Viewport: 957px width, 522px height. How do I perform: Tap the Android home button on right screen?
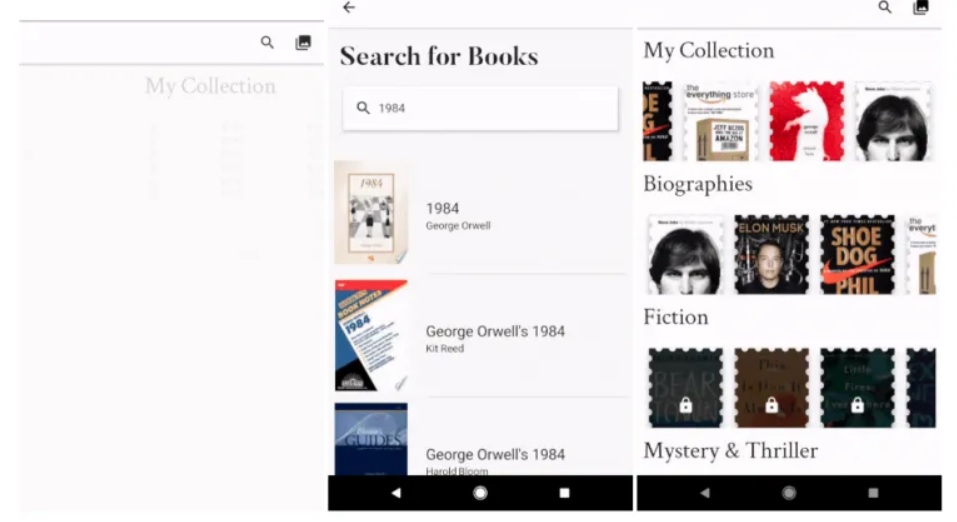tap(789, 493)
